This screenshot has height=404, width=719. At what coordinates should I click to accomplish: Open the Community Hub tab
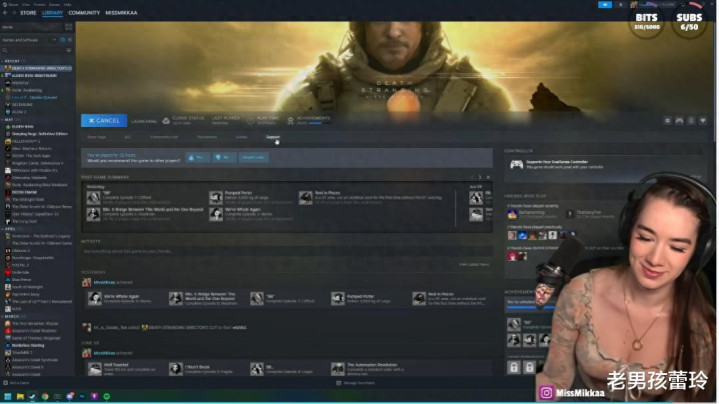pos(164,137)
